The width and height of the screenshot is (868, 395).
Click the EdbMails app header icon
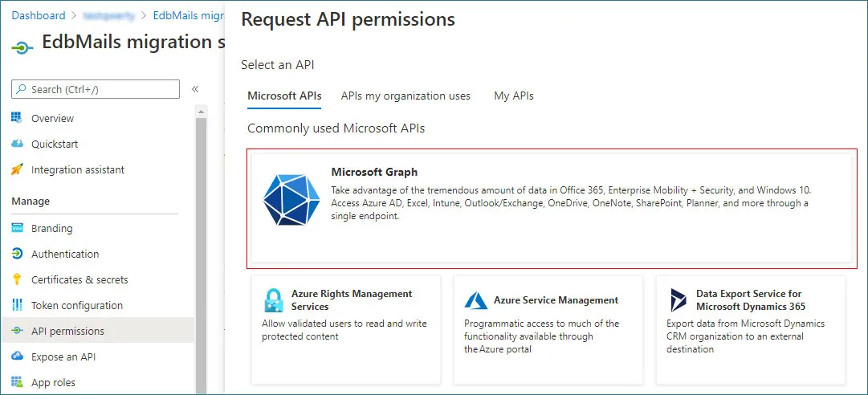(22, 47)
